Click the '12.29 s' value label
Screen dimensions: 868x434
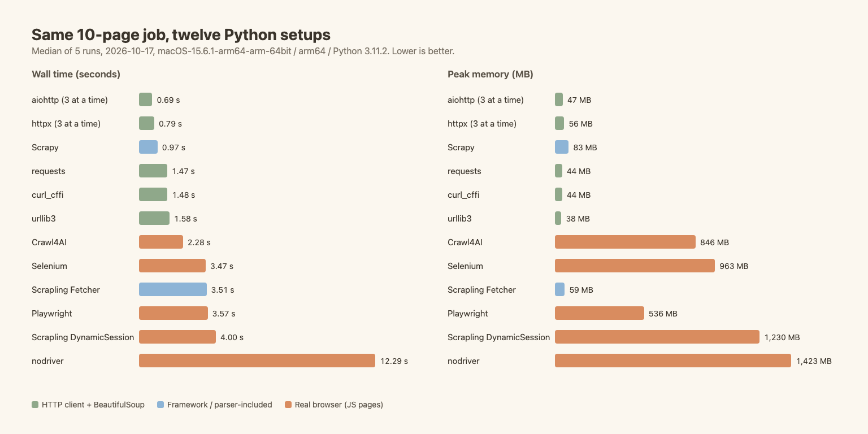394,361
